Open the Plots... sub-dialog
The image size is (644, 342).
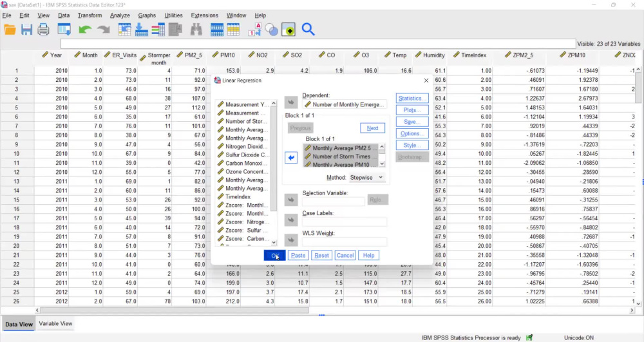pos(412,110)
